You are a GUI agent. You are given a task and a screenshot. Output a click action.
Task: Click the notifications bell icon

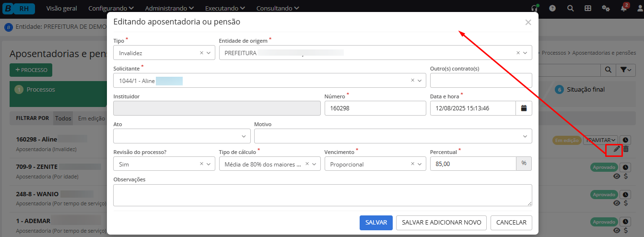pyautogui.click(x=624, y=8)
